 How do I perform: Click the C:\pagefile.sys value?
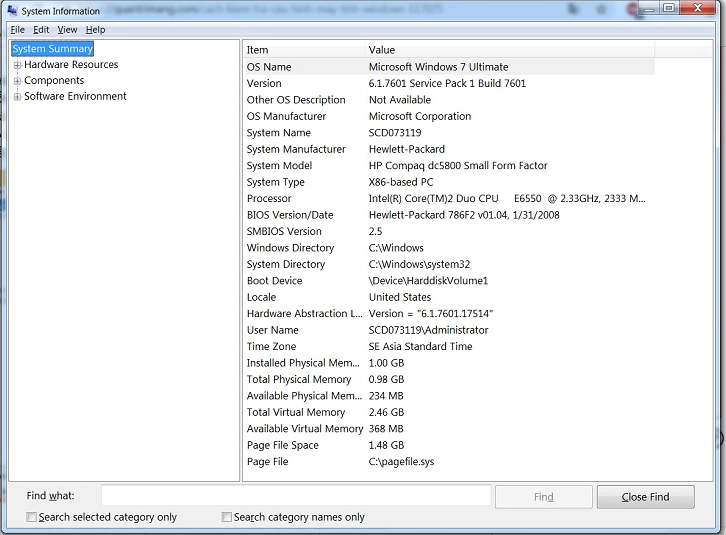point(401,462)
